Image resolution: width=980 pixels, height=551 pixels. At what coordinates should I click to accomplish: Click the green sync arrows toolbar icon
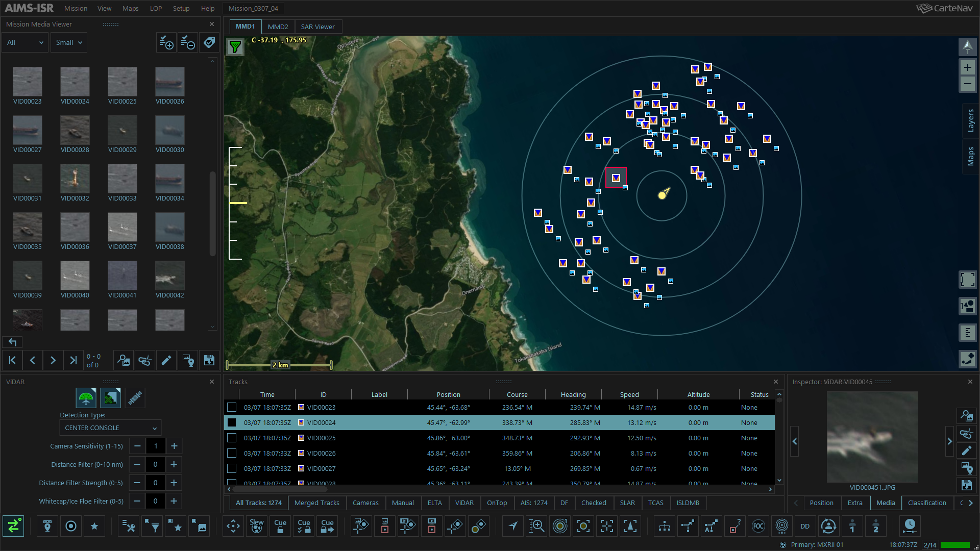[13, 526]
